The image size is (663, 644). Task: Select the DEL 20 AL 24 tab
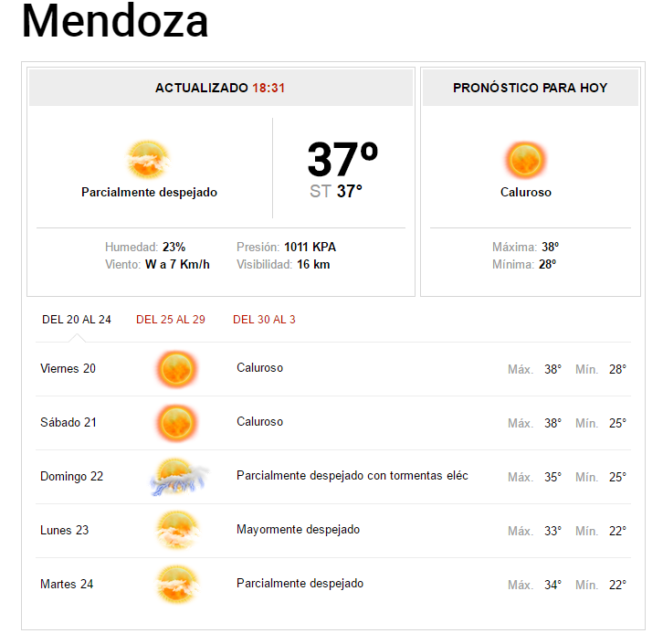pyautogui.click(x=77, y=320)
